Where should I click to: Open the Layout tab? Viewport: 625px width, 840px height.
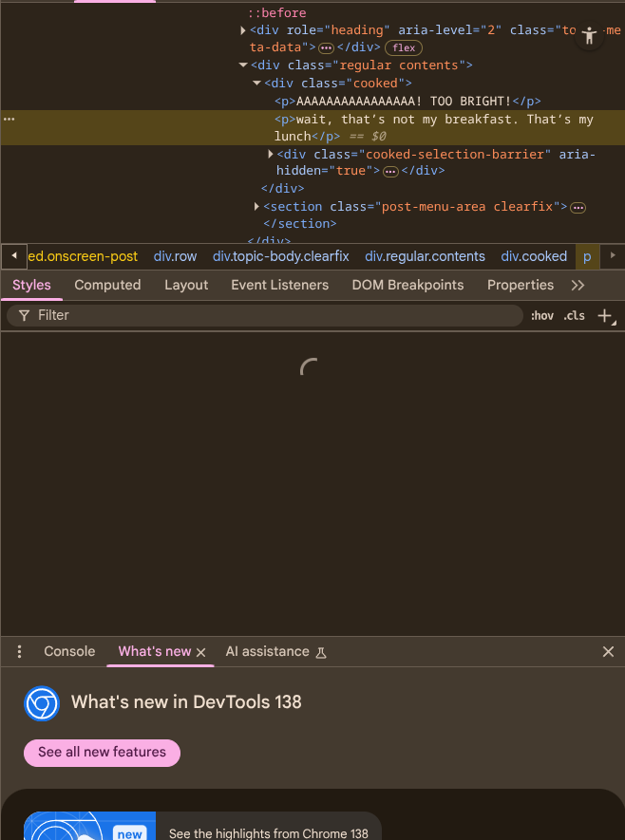click(x=186, y=285)
